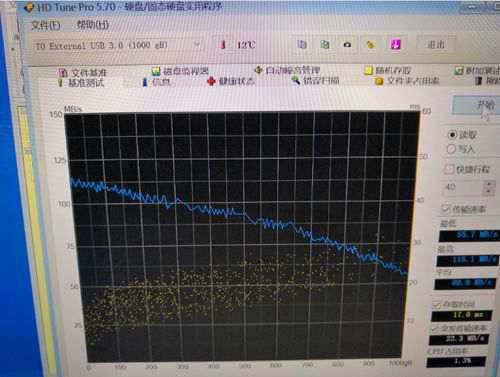
Task: Click the yellow 文件夹占用率 tab icon
Action: point(379,81)
